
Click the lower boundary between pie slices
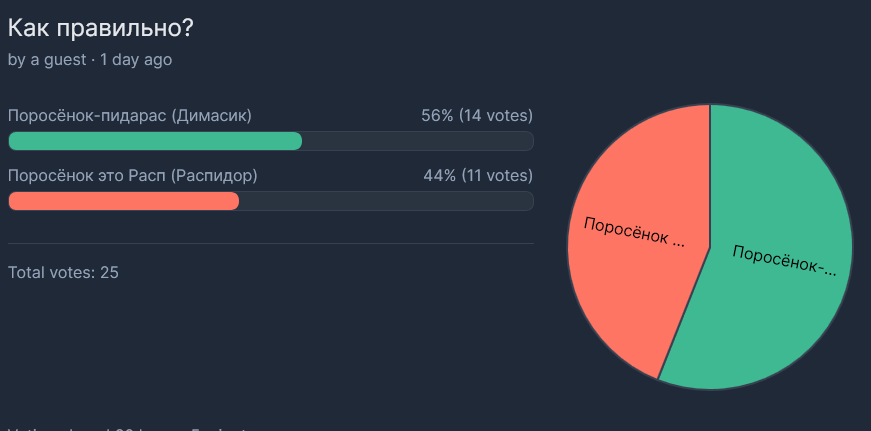[658, 379]
